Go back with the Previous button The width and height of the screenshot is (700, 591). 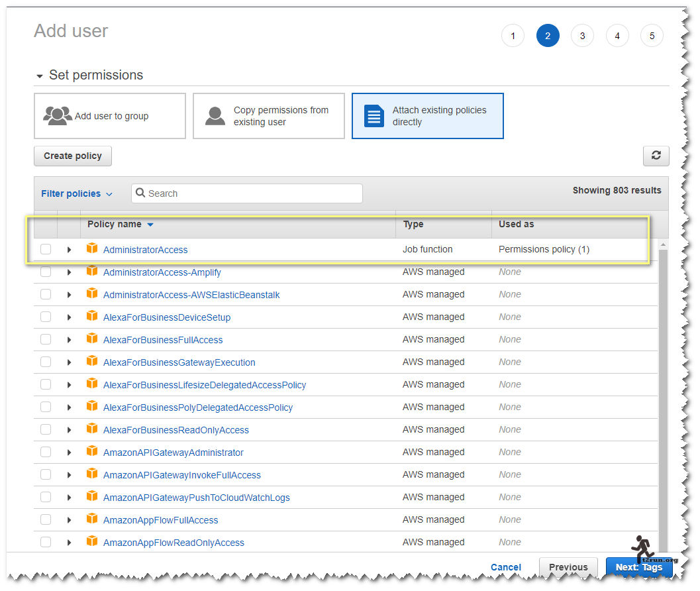[568, 567]
